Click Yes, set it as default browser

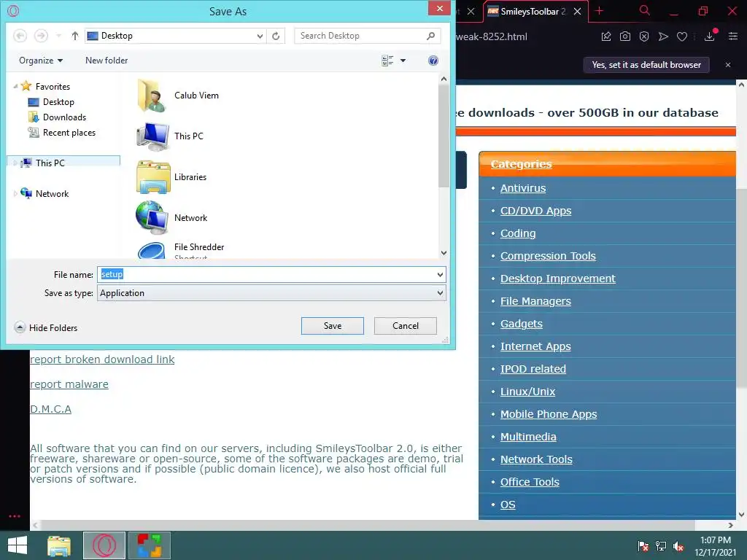[646, 65]
